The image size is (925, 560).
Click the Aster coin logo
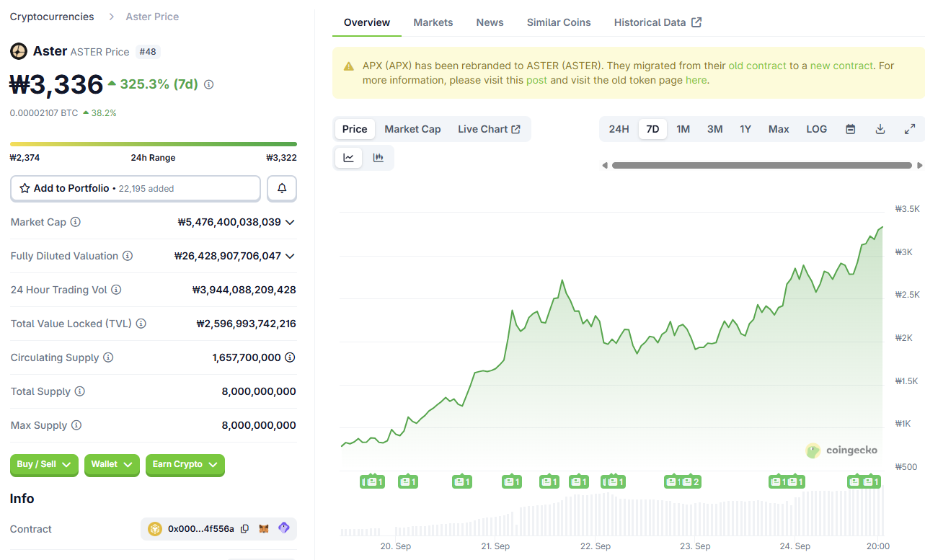[18, 51]
